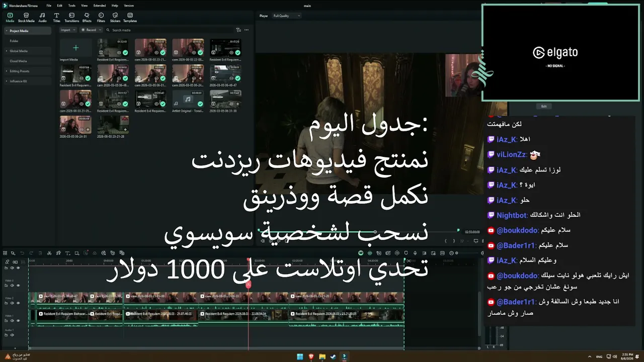Select the 2026-03-05 06-48-47 media thumbnail

(225, 73)
